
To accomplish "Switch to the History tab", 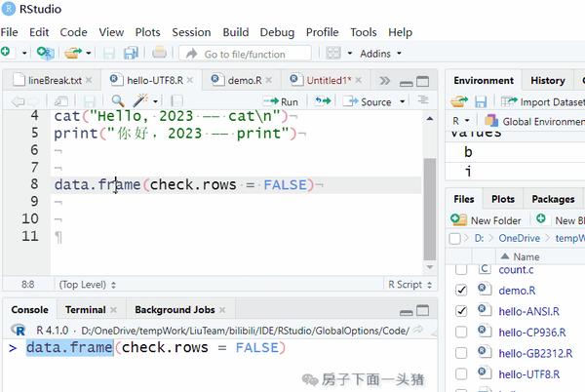I will coord(548,81).
